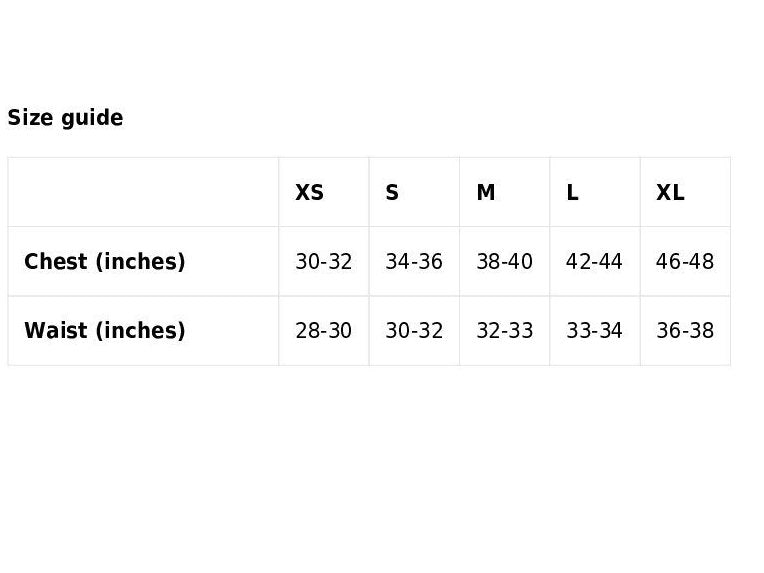Select the S waist cell 30-32
764x573 pixels.
click(414, 331)
